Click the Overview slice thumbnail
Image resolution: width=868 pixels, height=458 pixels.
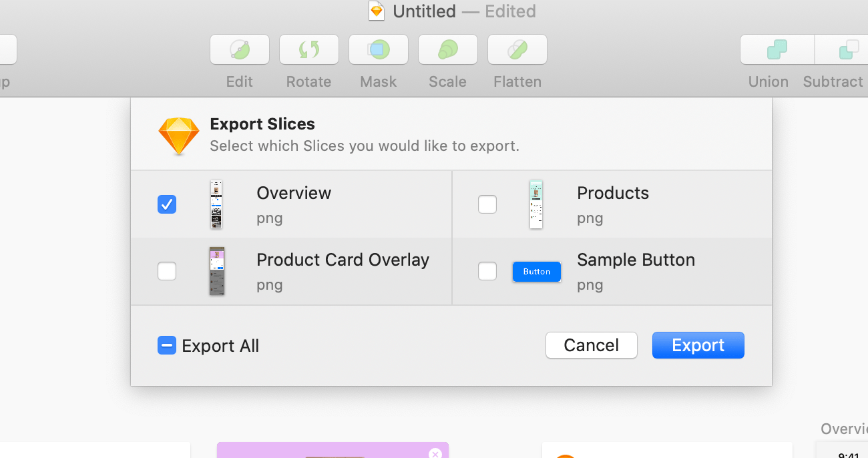pos(216,204)
